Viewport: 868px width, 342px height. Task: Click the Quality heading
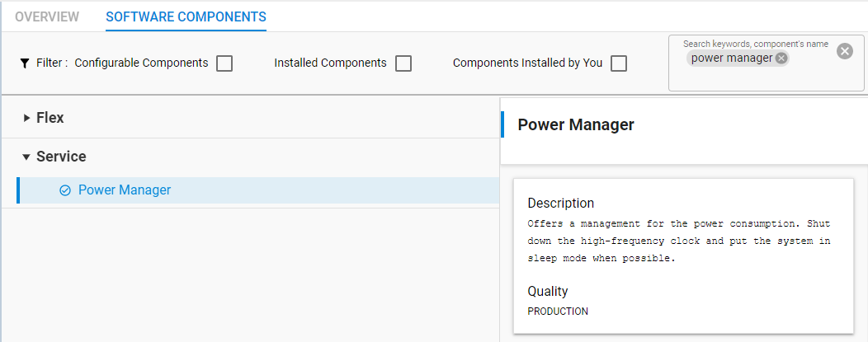(548, 291)
